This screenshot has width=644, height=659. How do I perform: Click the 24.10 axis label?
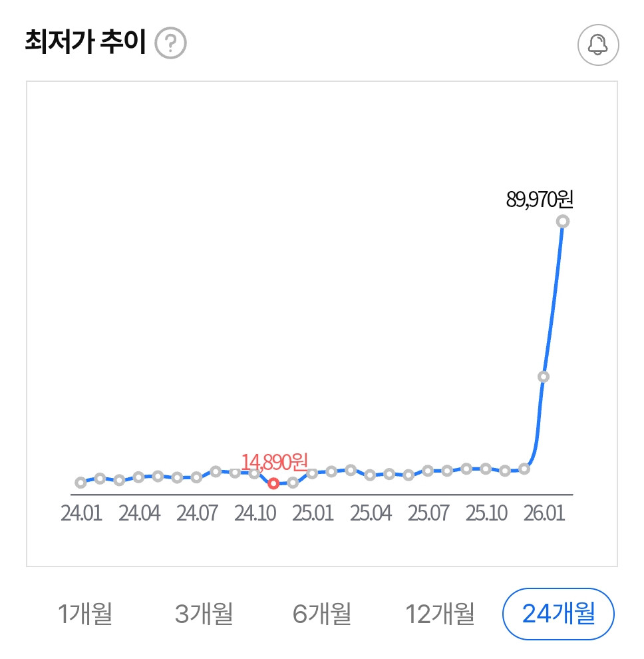coord(255,514)
